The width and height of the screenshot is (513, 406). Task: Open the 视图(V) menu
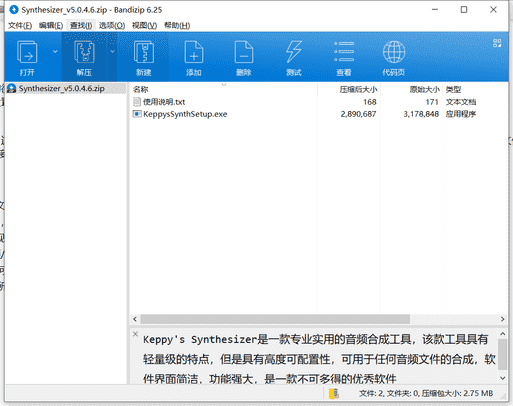coord(144,25)
